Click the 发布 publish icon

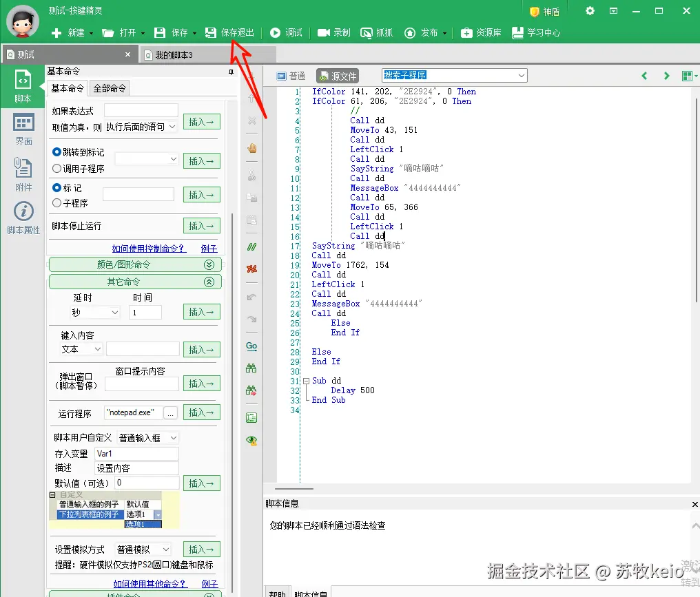click(410, 32)
